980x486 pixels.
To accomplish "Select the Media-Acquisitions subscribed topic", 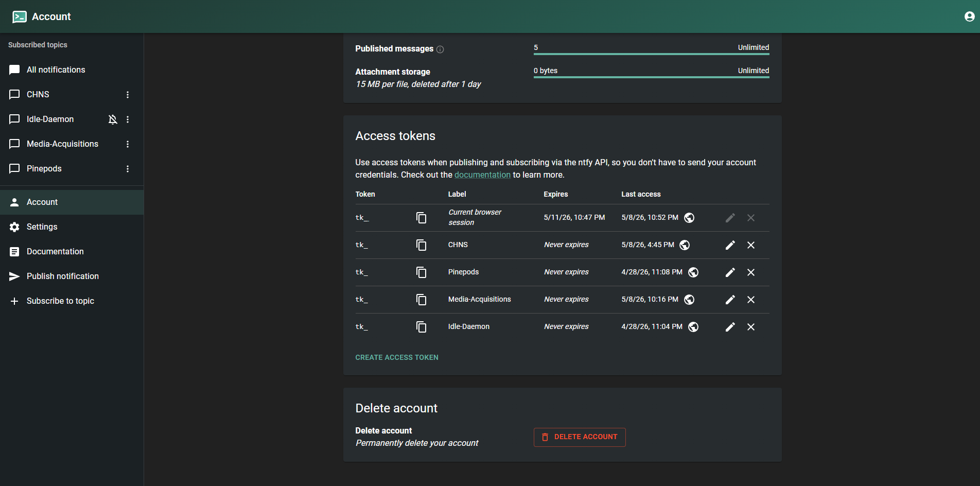I will coord(72,144).
